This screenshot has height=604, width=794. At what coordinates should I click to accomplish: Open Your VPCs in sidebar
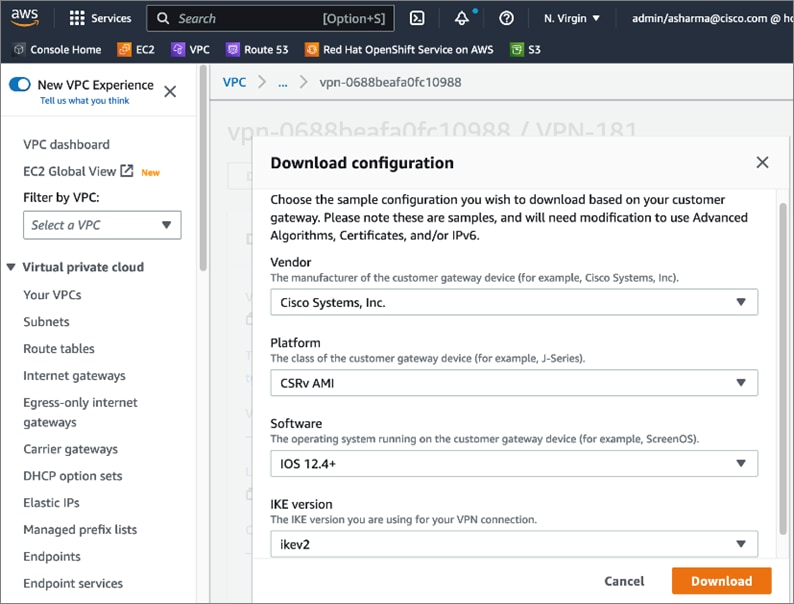(x=52, y=295)
